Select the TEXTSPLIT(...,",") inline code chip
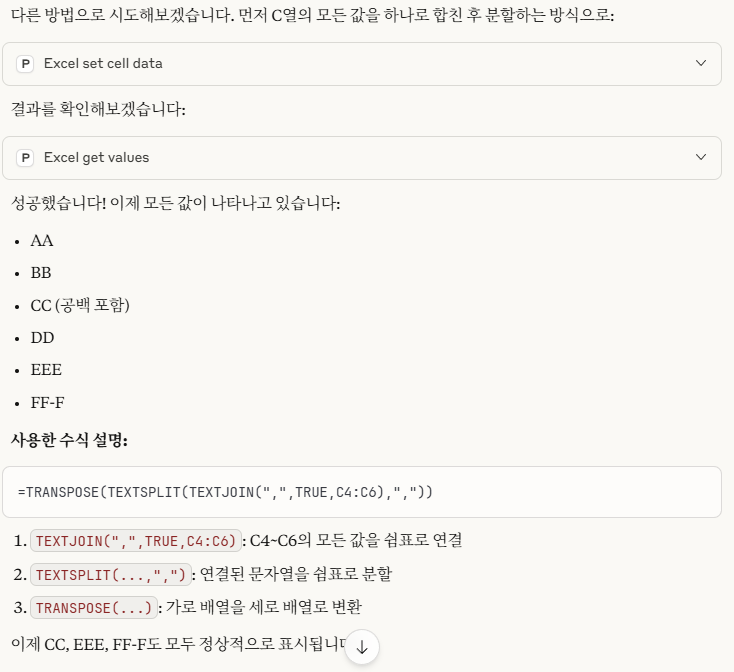The height and width of the screenshot is (672, 734). coord(111,574)
